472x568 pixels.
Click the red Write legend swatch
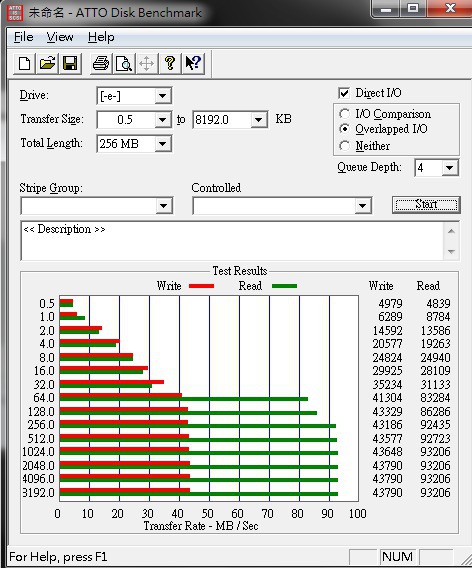[x=201, y=286]
